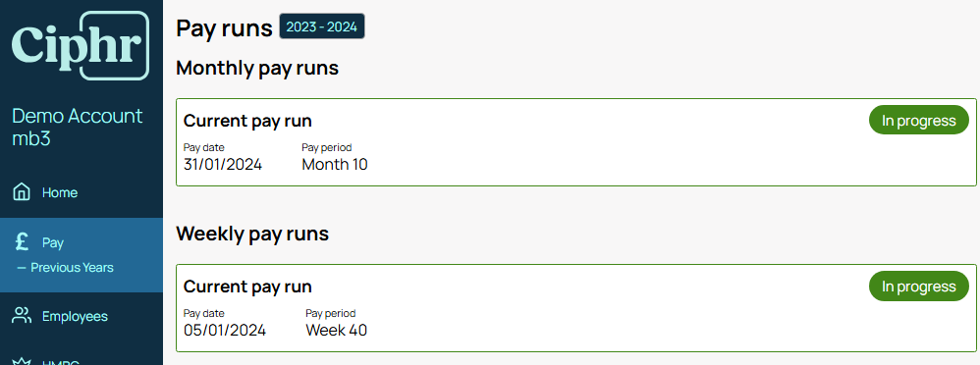Select the Week 40 pay period
Viewport: 980px width, 365px height.
click(x=336, y=330)
